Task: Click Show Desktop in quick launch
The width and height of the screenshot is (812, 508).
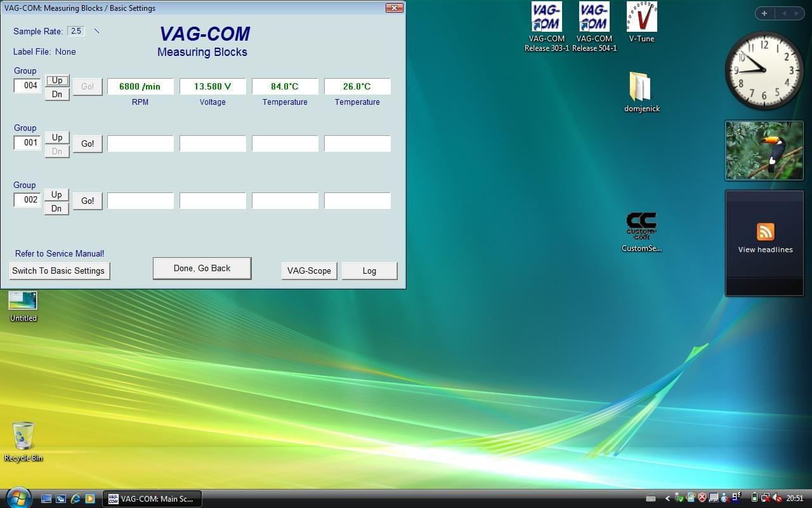Action: 46,498
